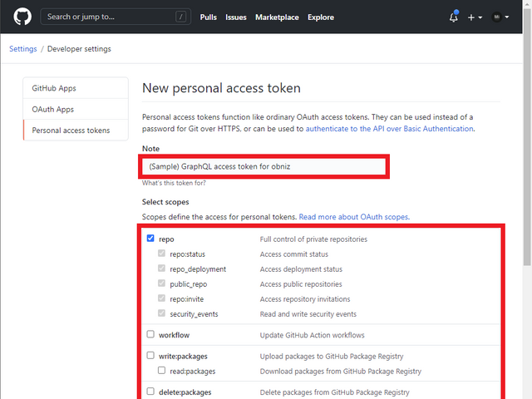Toggle the public_repo checkbox

pyautogui.click(x=161, y=283)
